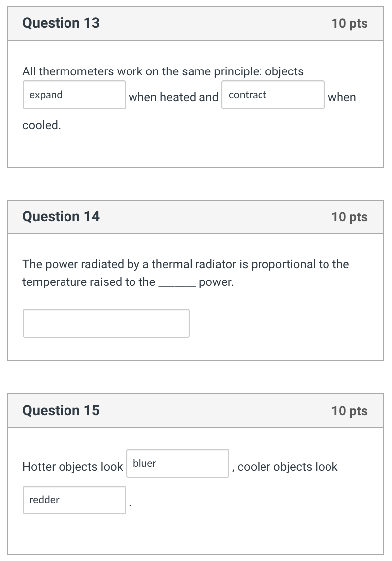Click the phrase 'cooler objects look'
The image size is (392, 561).
click(287, 467)
